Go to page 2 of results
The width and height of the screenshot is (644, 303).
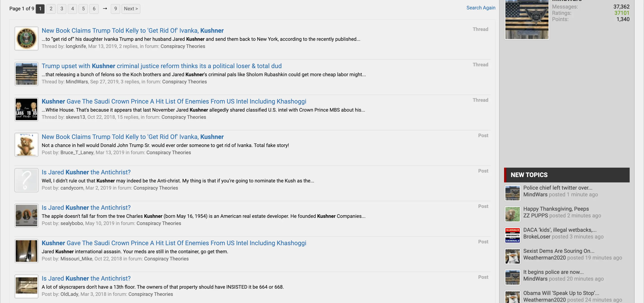click(x=51, y=9)
